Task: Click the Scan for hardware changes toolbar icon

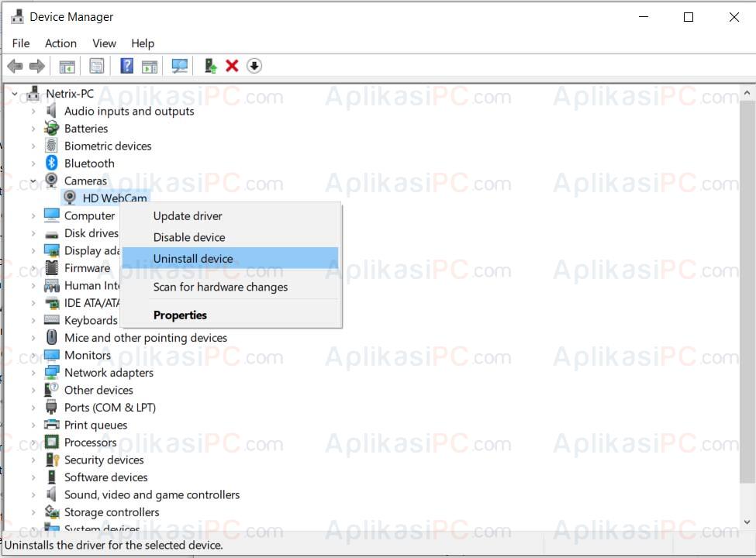Action: click(180, 66)
